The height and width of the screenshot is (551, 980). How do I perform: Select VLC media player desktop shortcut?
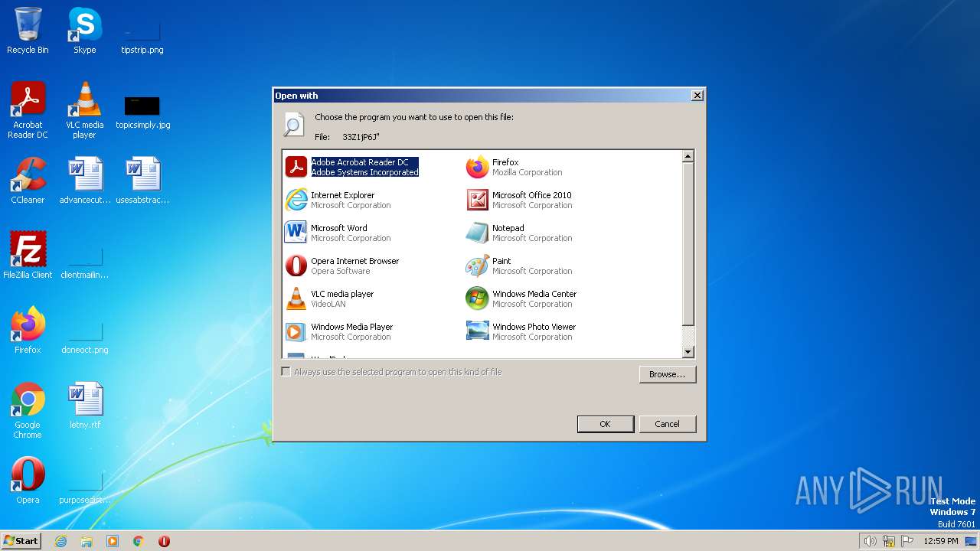pos(84,109)
